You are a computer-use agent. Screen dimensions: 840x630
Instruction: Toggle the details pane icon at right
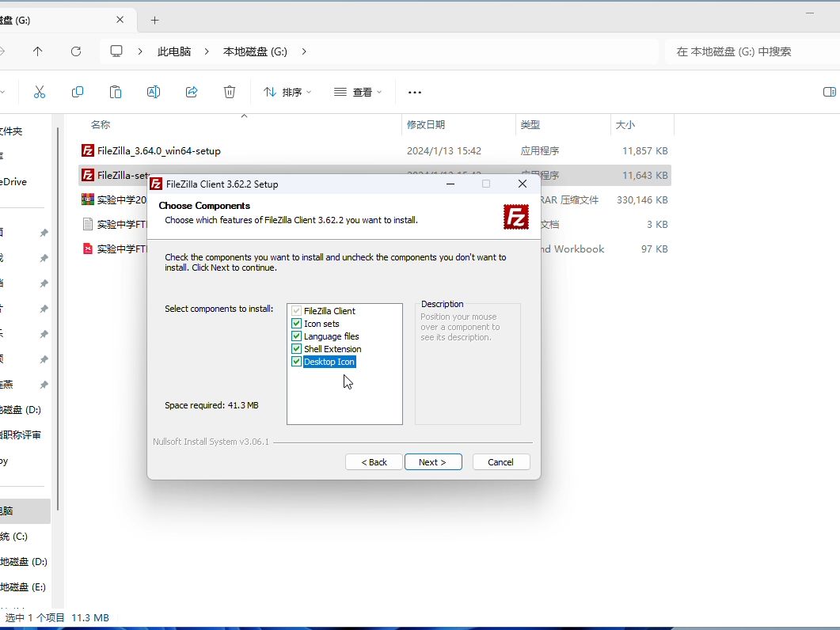click(x=829, y=92)
